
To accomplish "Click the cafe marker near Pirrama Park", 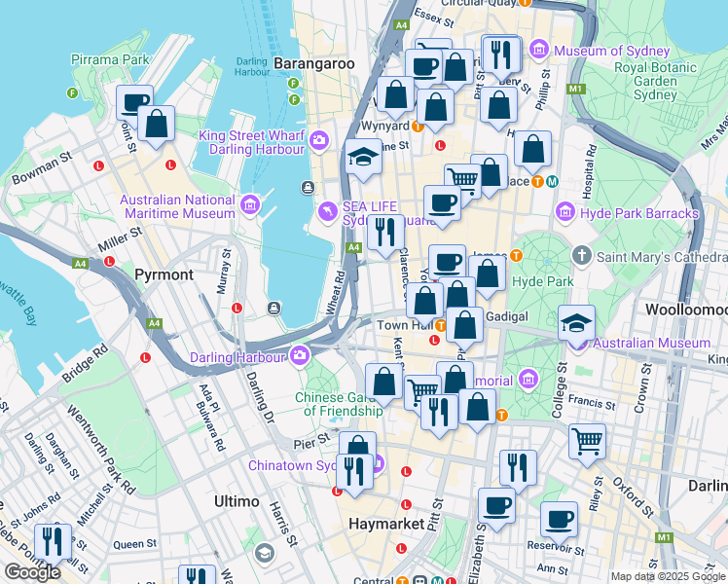I will pyautogui.click(x=134, y=104).
